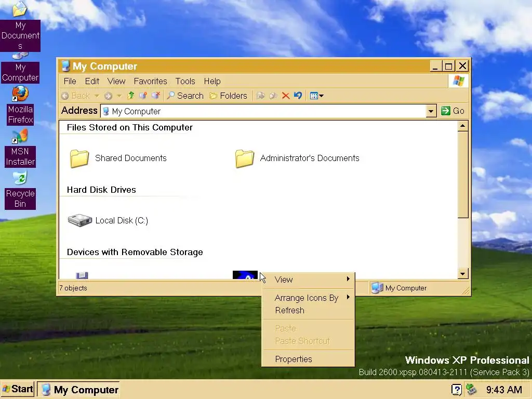The width and height of the screenshot is (532, 399).
Task: Open the Edit menu
Action: point(92,82)
